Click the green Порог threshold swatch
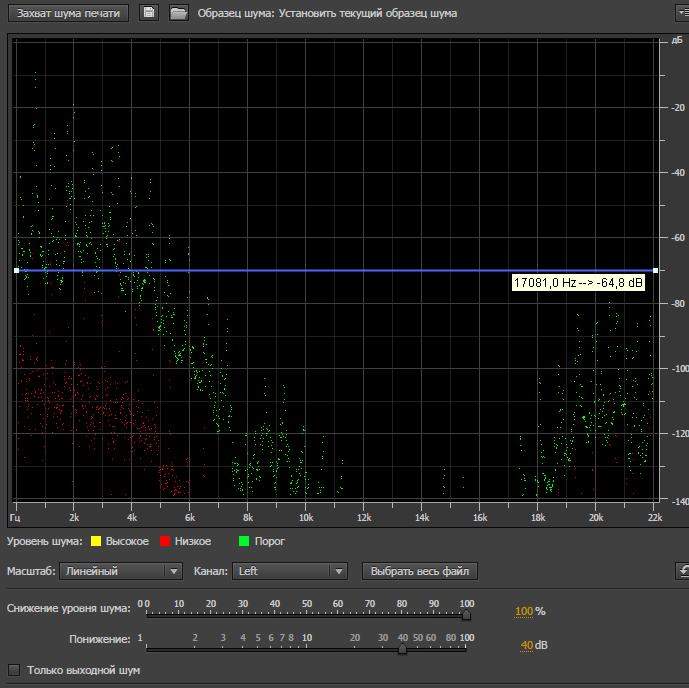 pyautogui.click(x=244, y=542)
